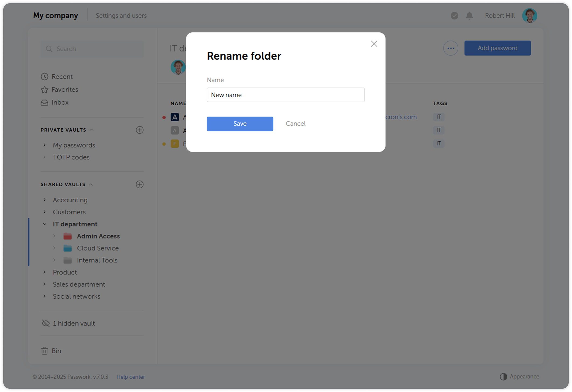
Task: Click the Save button in the dialog
Action: click(240, 124)
